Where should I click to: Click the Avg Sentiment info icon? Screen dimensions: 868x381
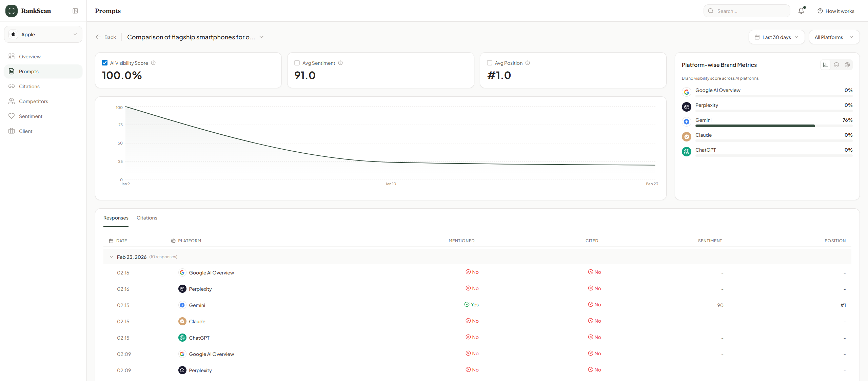[x=340, y=63]
